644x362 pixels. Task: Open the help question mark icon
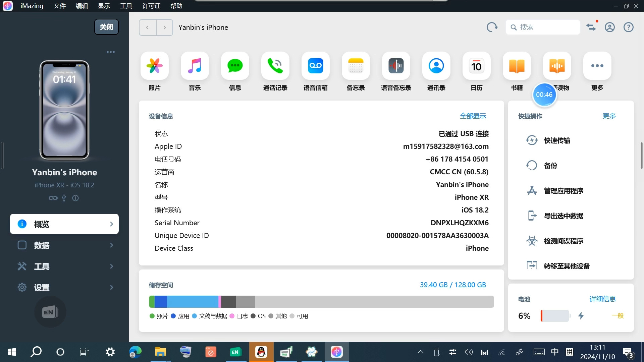628,27
